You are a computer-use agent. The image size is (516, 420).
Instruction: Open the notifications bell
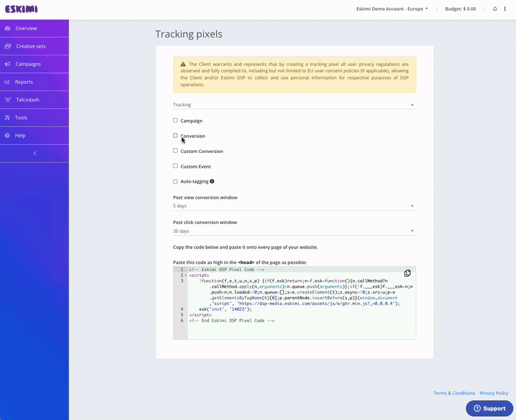click(x=495, y=9)
